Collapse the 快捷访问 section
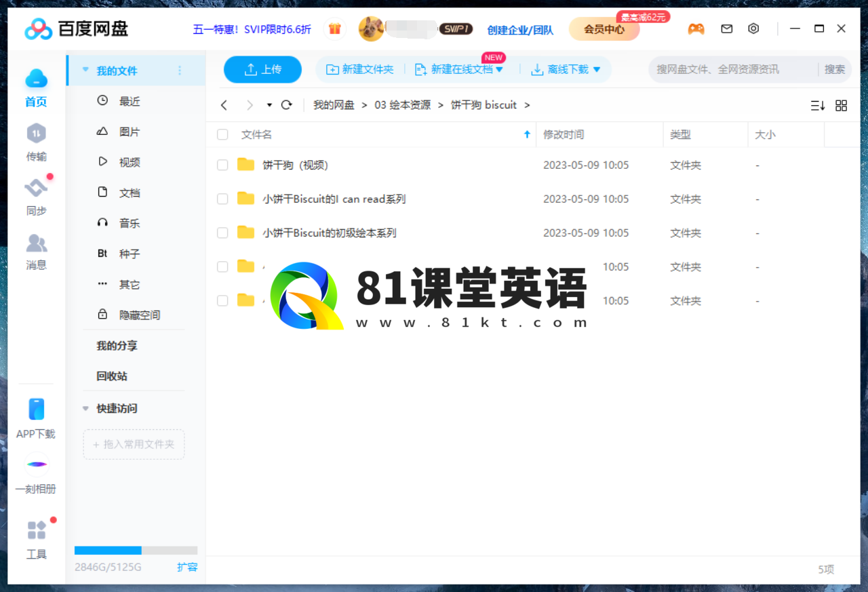 click(x=85, y=408)
